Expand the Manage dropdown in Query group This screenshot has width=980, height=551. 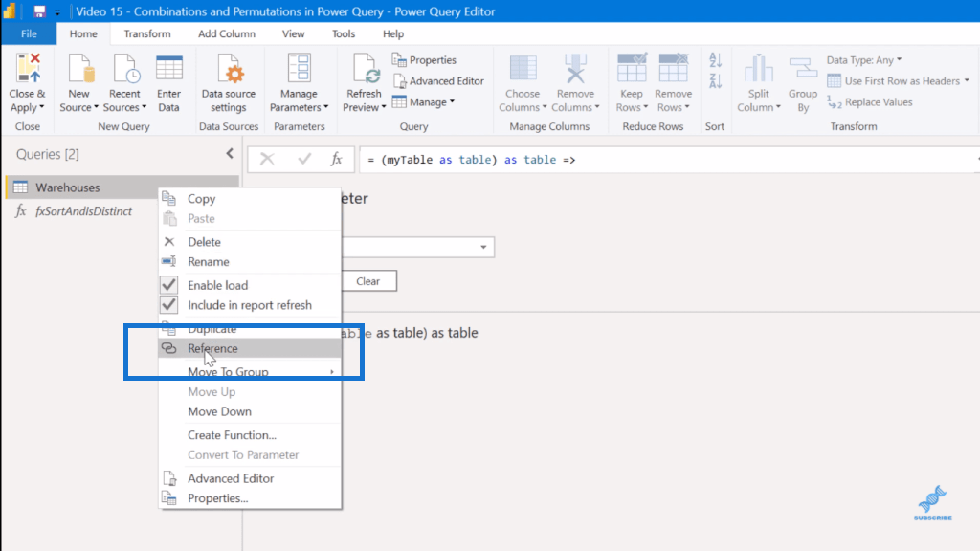(x=452, y=101)
